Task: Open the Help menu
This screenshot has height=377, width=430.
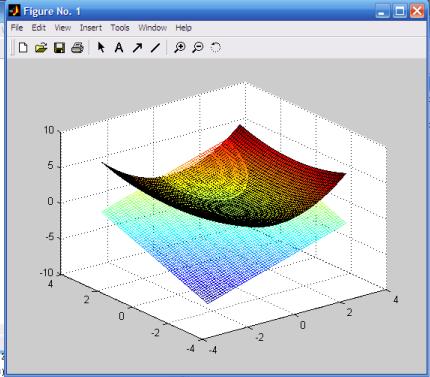Action: [183, 28]
